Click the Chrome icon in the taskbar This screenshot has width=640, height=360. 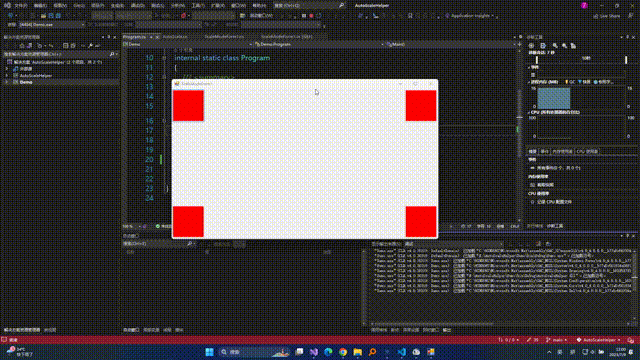coord(343,352)
